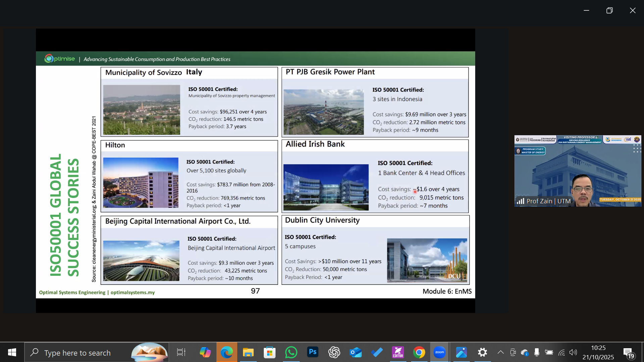644x362 pixels.
Task: Click the microphone icon in system tray
Action: tap(537, 352)
